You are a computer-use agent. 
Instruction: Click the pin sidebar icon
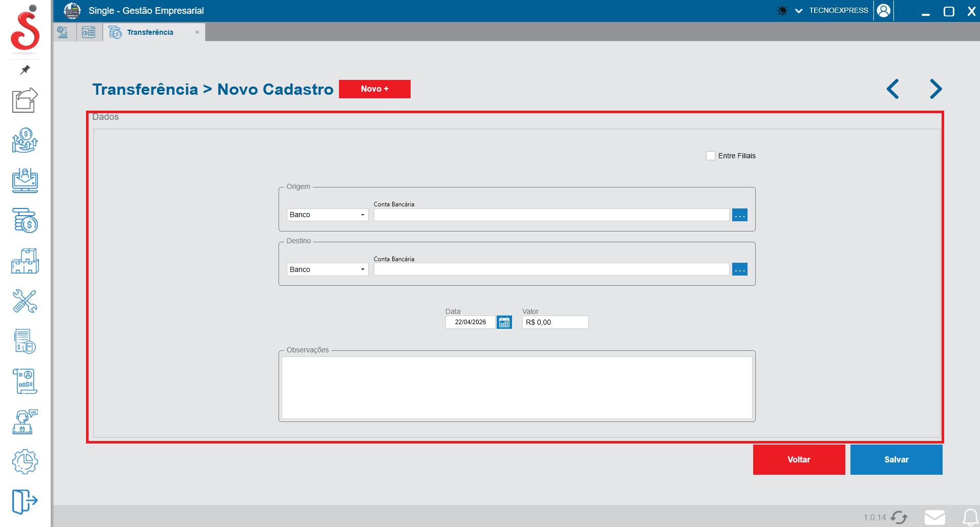coord(25,70)
